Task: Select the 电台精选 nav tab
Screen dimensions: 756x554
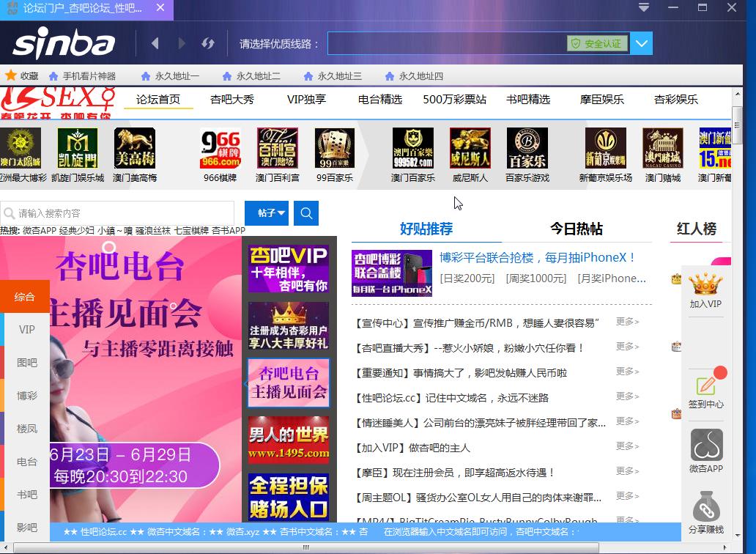Action: tap(380, 100)
